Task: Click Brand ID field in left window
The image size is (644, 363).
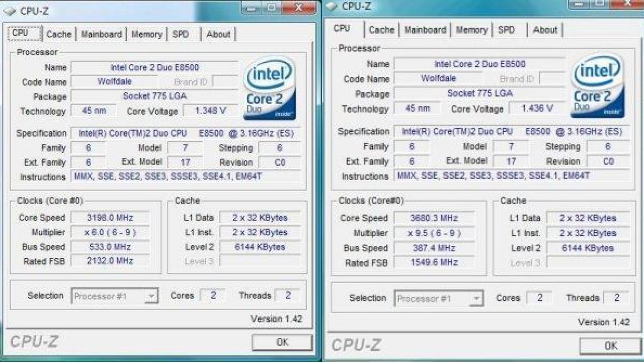Action: pos(225,81)
